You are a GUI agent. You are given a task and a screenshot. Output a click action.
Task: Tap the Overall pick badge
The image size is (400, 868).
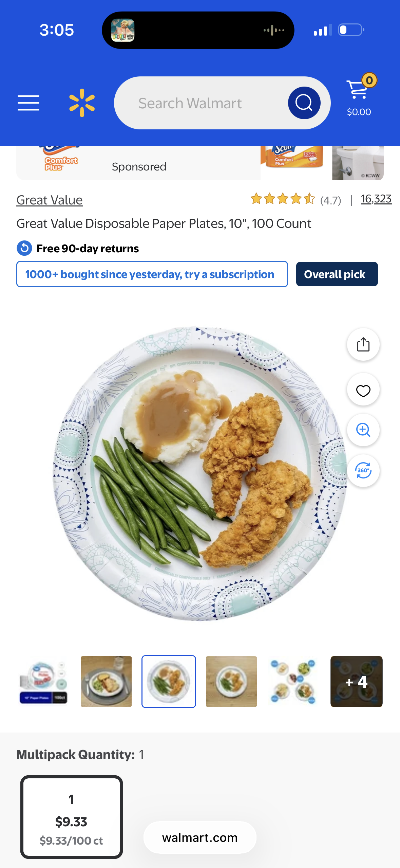pyautogui.click(x=337, y=274)
